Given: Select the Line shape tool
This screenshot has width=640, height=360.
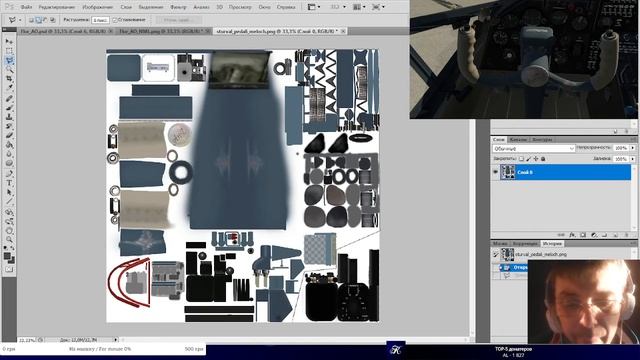Looking at the screenshot, I should 9,202.
